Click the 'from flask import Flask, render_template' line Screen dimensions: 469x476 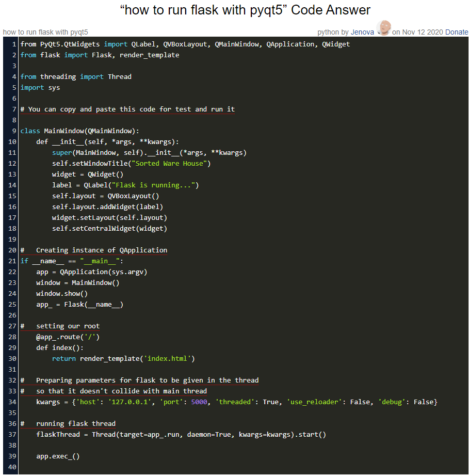[x=100, y=55]
